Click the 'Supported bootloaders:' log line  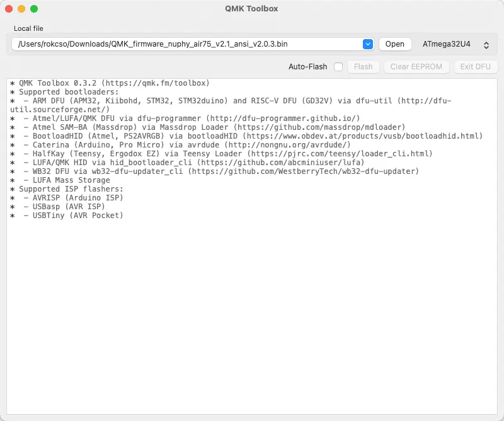pos(64,92)
